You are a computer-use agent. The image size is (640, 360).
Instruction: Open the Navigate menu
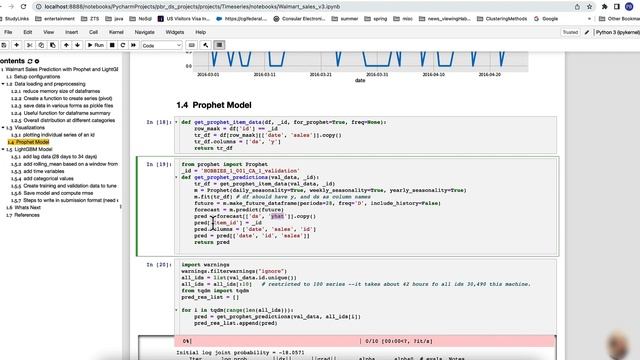tap(144, 32)
